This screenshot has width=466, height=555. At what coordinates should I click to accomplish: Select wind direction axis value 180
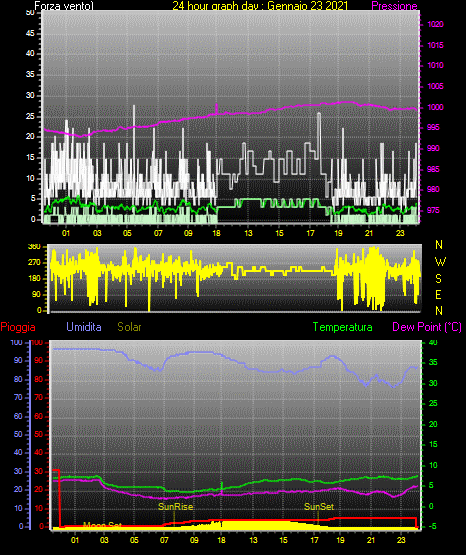pyautogui.click(x=34, y=279)
